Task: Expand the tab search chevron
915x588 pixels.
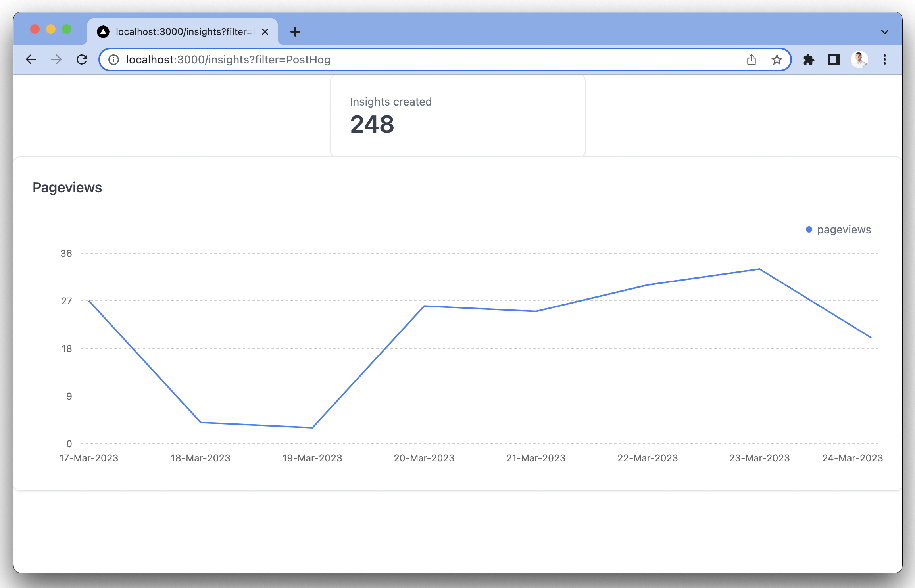Action: pyautogui.click(x=884, y=32)
